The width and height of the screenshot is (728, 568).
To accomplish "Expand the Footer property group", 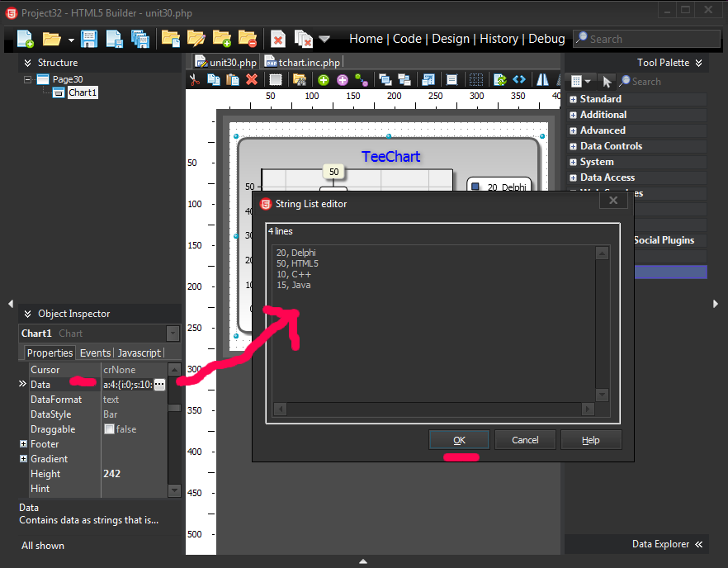I will pos(23,444).
